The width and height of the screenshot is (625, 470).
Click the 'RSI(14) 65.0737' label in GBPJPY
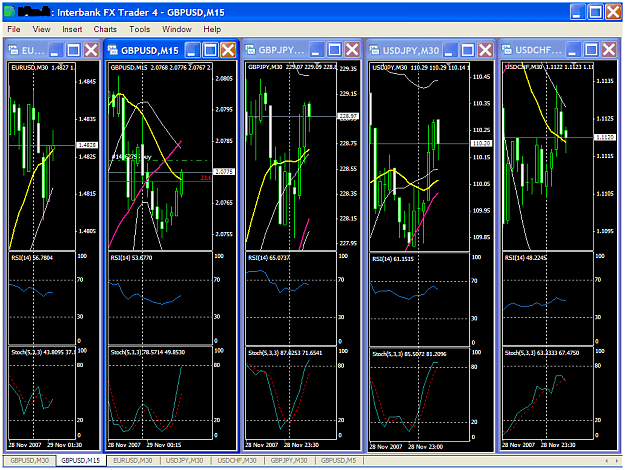[269, 258]
